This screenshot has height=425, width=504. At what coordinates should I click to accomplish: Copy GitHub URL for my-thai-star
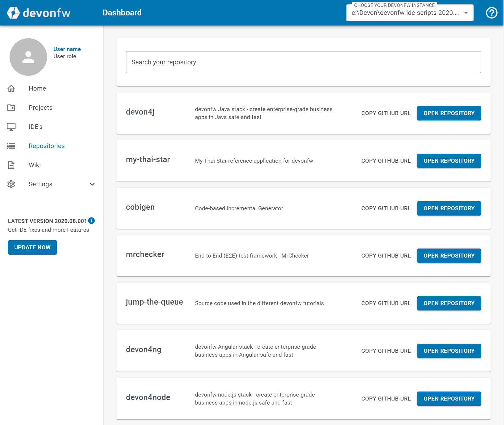(386, 161)
